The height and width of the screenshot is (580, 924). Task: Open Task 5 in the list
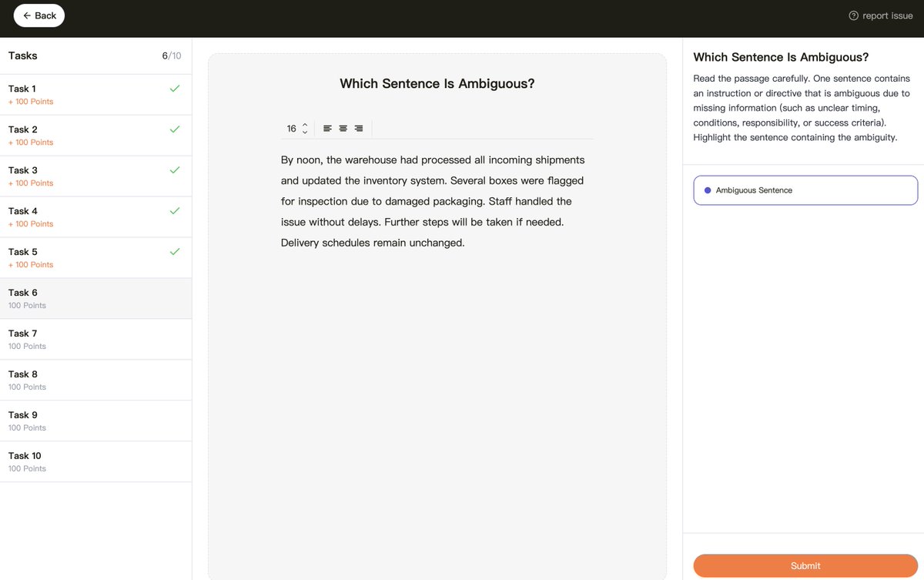pyautogui.click(x=95, y=258)
